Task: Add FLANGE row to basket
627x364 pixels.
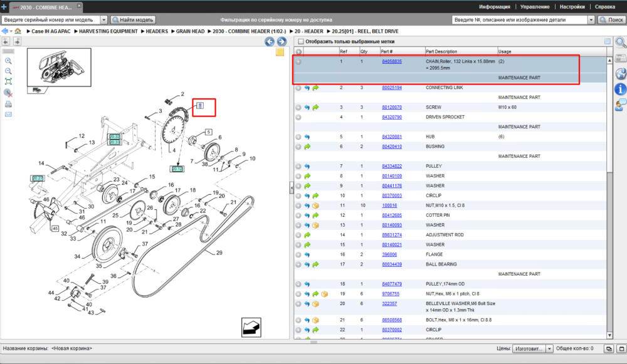Action: click(x=298, y=254)
